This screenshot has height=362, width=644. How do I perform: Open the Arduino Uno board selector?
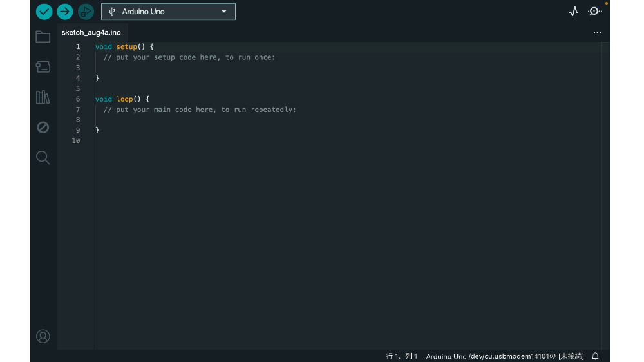tap(168, 12)
